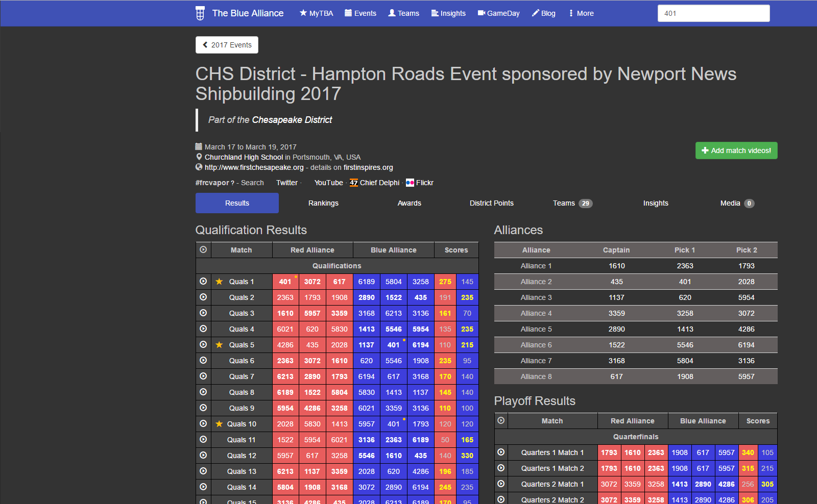Open the Media tab
Image resolution: width=817 pixels, height=504 pixels.
pyautogui.click(x=737, y=203)
